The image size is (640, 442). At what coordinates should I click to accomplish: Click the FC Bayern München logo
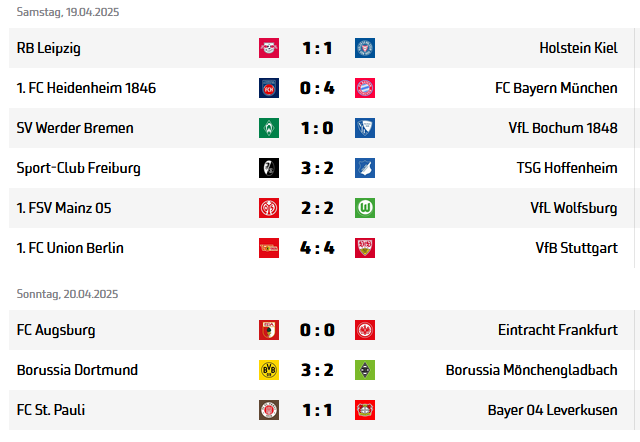(365, 88)
